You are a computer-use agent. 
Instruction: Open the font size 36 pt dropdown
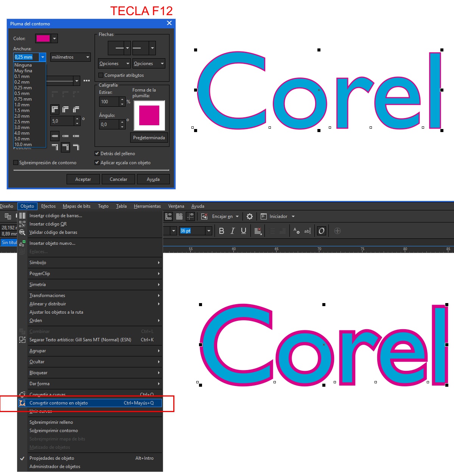tap(208, 231)
